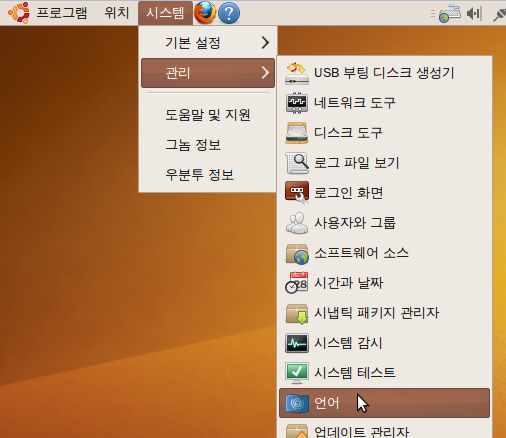
Task: Launch 디스크 도구
Action: tap(384, 133)
